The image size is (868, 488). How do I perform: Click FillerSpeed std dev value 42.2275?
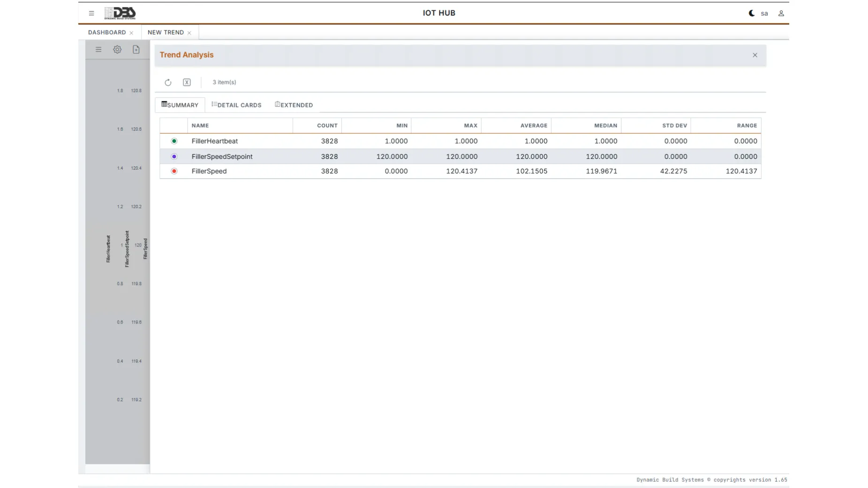coord(673,171)
